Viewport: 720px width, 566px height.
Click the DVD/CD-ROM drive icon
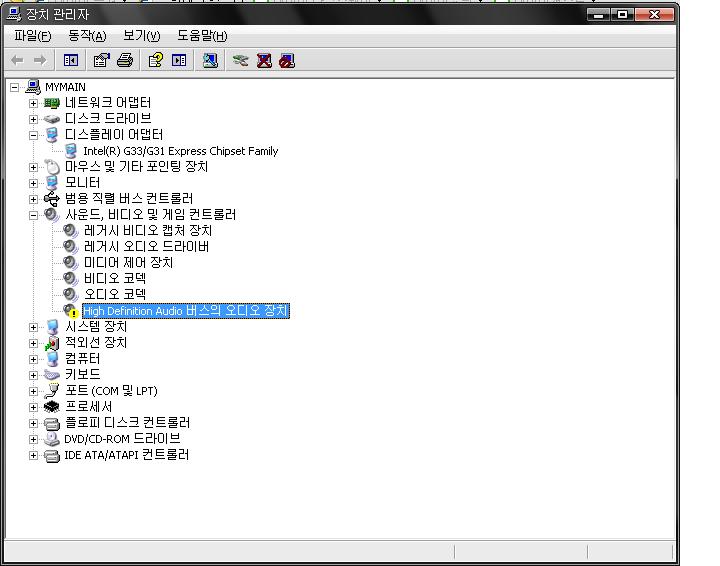pyautogui.click(x=52, y=439)
